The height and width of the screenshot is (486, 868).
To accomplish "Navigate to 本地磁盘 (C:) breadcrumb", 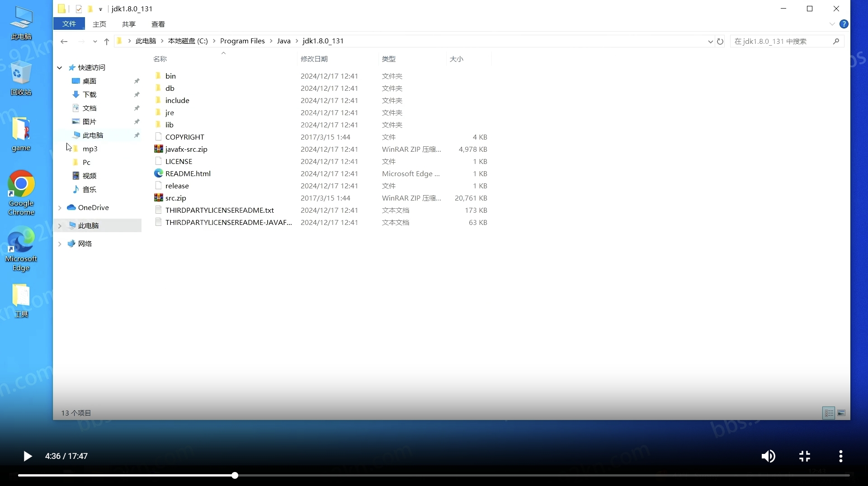I will click(188, 41).
